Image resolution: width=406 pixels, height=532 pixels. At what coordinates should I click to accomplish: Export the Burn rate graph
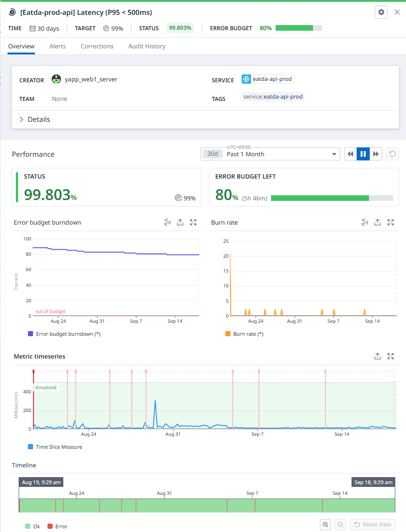378,222
